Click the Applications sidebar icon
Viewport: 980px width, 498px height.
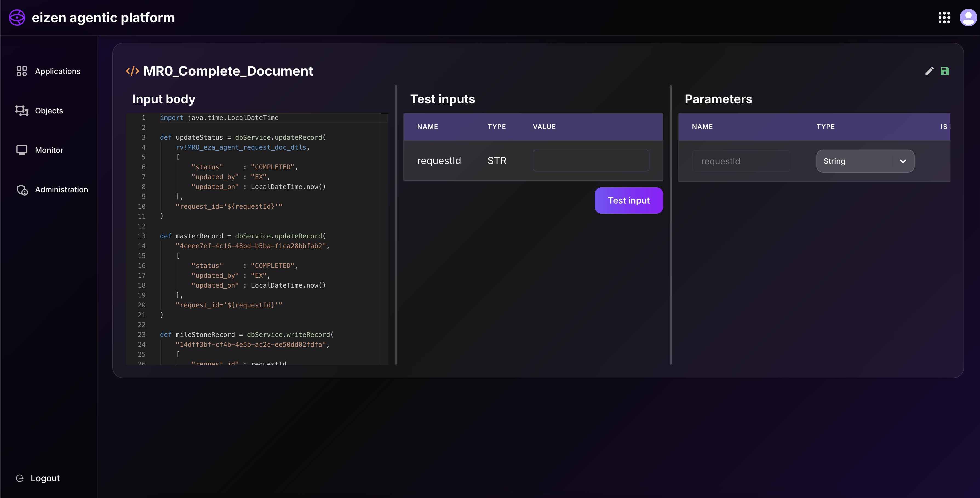point(22,71)
